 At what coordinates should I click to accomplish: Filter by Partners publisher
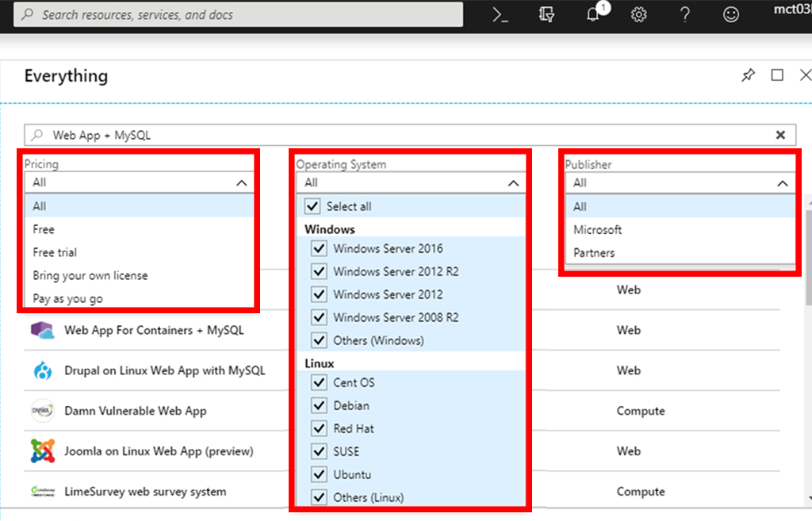[x=680, y=253]
